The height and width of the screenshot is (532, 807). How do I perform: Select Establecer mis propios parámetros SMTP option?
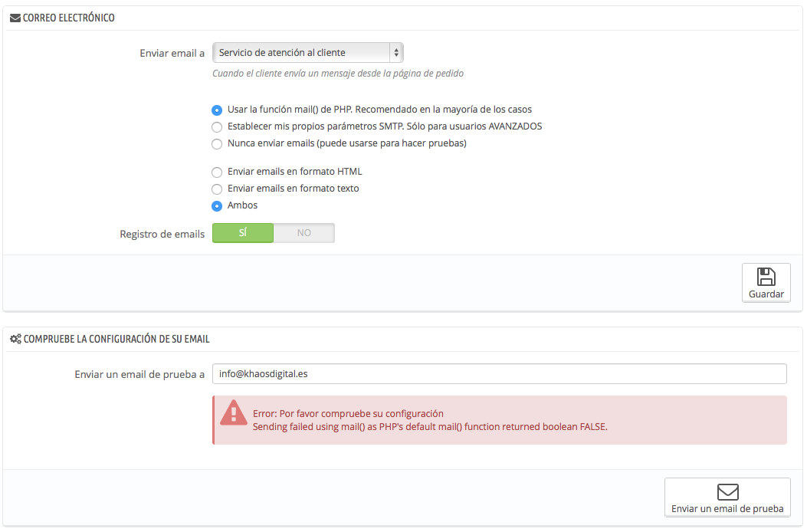pyautogui.click(x=217, y=126)
